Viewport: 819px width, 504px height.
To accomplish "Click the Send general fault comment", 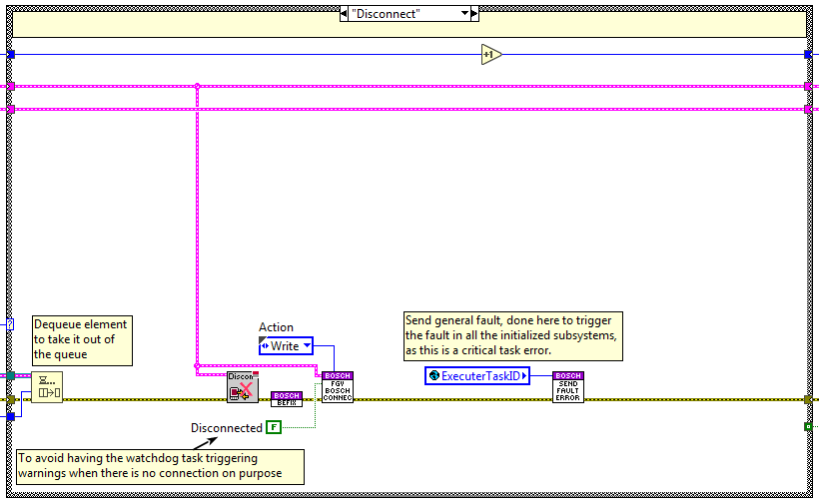I will coord(513,336).
